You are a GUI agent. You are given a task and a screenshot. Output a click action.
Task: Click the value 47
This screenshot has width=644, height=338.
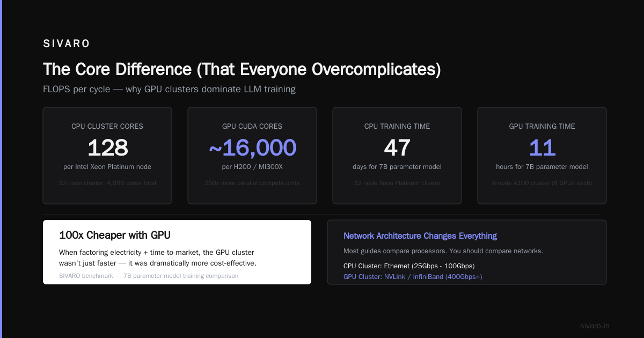pos(397,148)
